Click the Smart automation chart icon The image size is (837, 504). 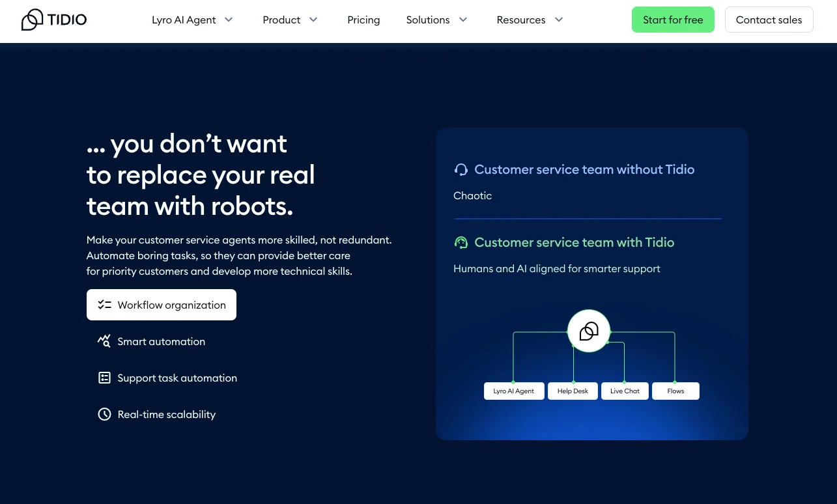(104, 341)
